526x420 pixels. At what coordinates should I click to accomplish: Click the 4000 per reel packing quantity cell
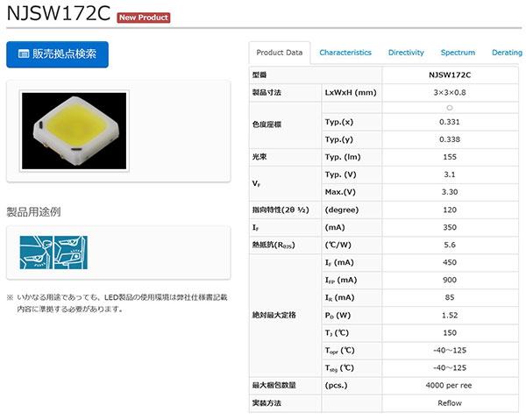449,386
